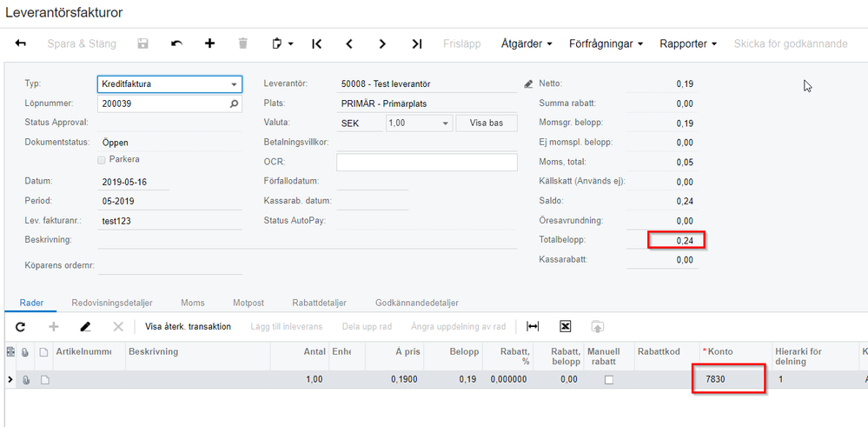Image resolution: width=868 pixels, height=427 pixels.
Task: Click the Visa bas button
Action: pyautogui.click(x=486, y=123)
